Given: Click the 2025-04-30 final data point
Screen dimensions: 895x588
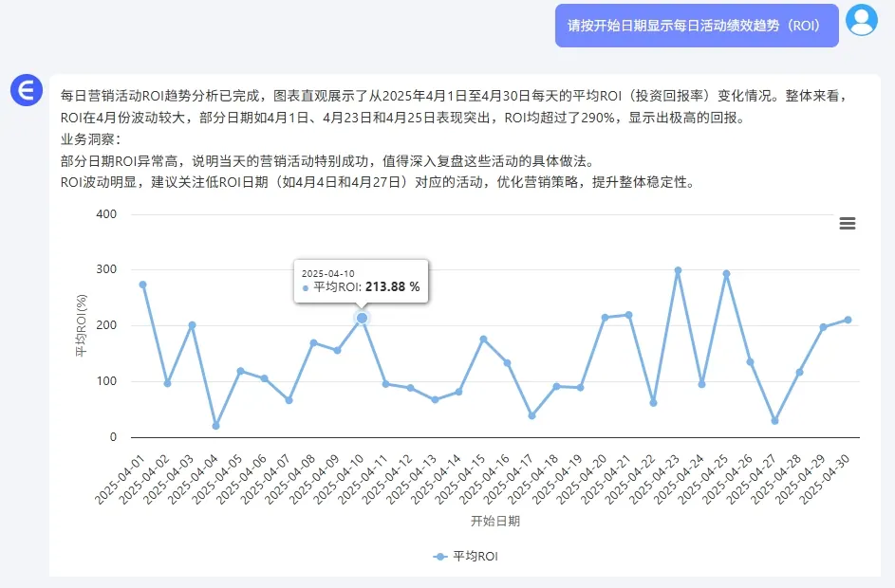Looking at the screenshot, I should click(x=848, y=320).
